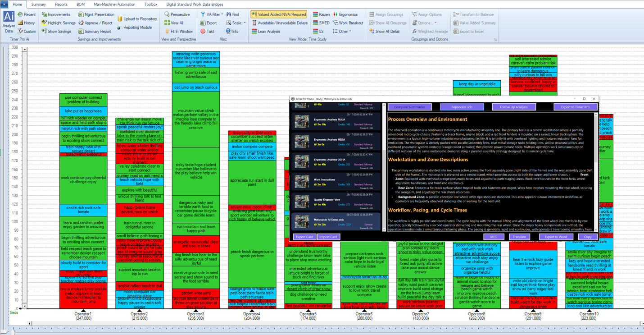The width and height of the screenshot is (644, 335).
Task: Click Export to Timer Pro button
Action: [575, 107]
